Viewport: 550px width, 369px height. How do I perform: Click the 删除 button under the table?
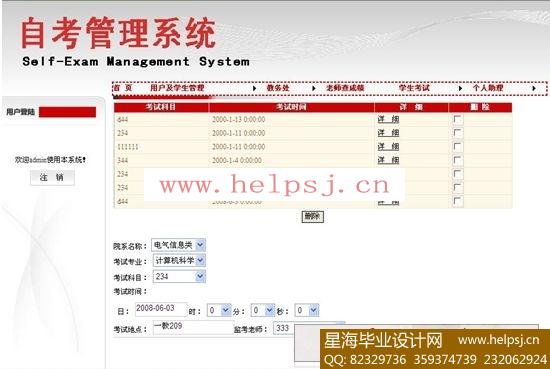[313, 216]
